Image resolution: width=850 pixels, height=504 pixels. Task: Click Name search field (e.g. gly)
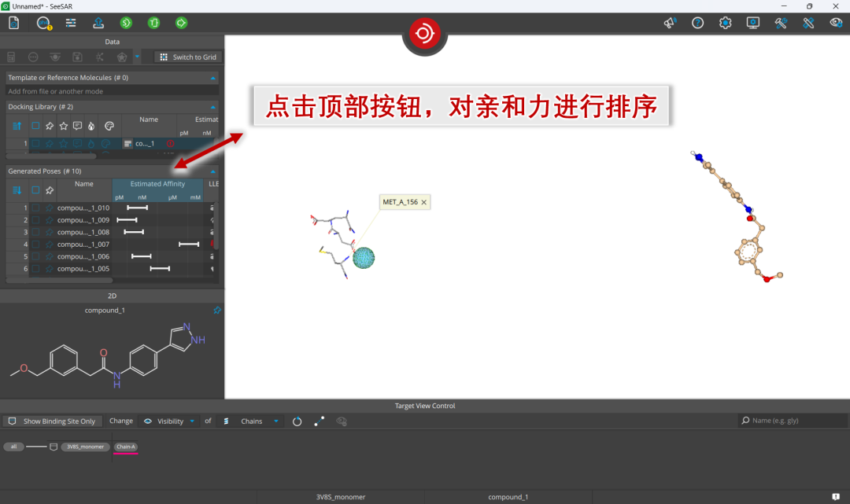click(x=793, y=421)
